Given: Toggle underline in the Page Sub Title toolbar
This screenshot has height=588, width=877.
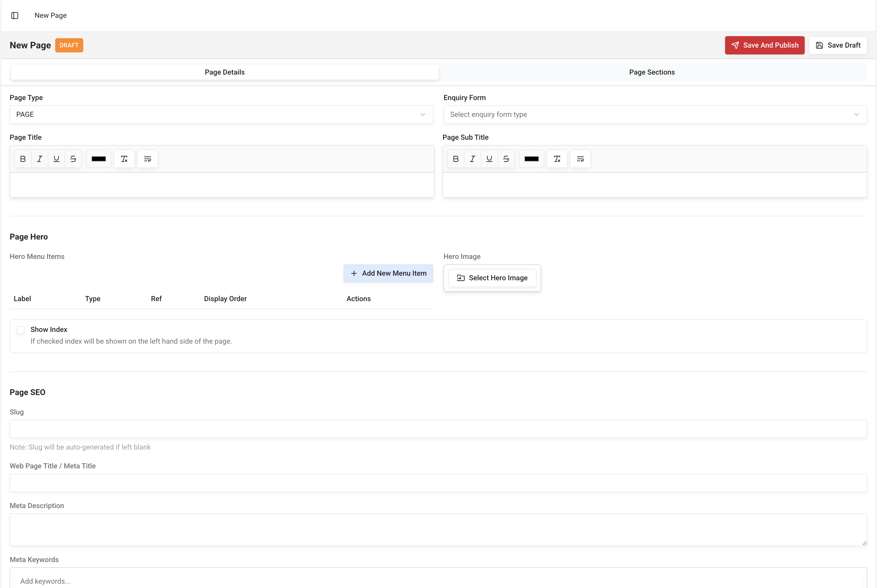Looking at the screenshot, I should [489, 159].
